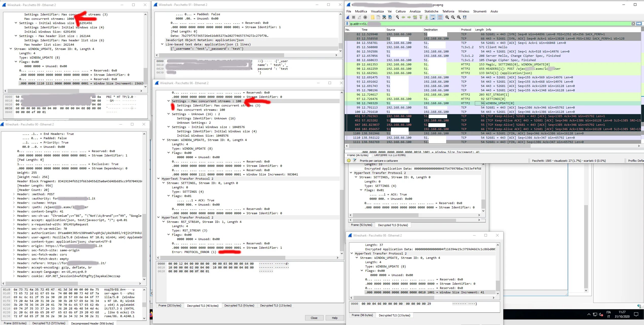Collapse Settings - Unknown (16) in Pacchetto 96
Screen dimensions: 644x325
(x=169, y=114)
